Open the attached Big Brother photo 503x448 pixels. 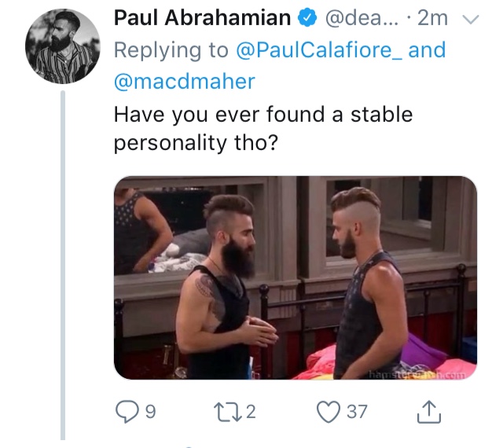(296, 277)
